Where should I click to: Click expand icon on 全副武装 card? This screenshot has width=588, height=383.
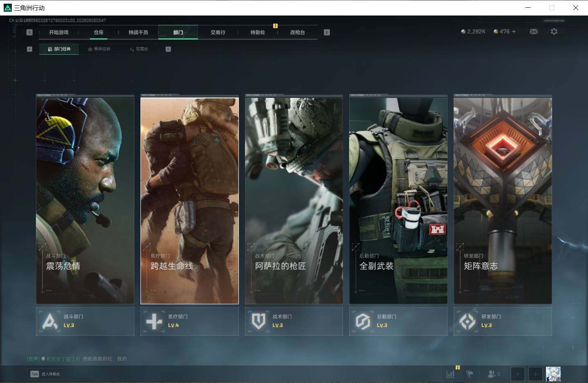pyautogui.click(x=356, y=246)
